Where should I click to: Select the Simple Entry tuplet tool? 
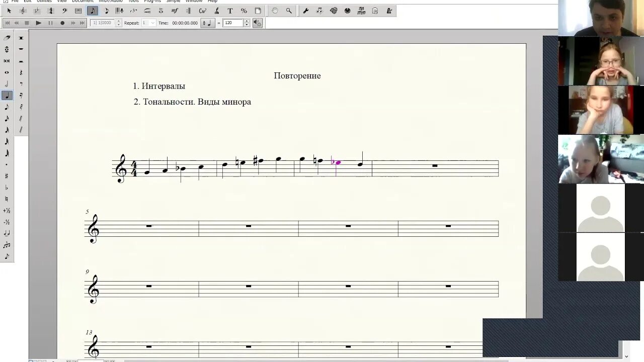click(7, 245)
